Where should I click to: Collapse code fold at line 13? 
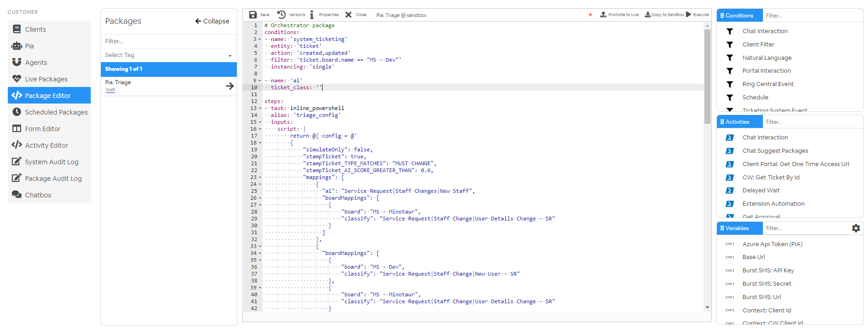tap(260, 109)
